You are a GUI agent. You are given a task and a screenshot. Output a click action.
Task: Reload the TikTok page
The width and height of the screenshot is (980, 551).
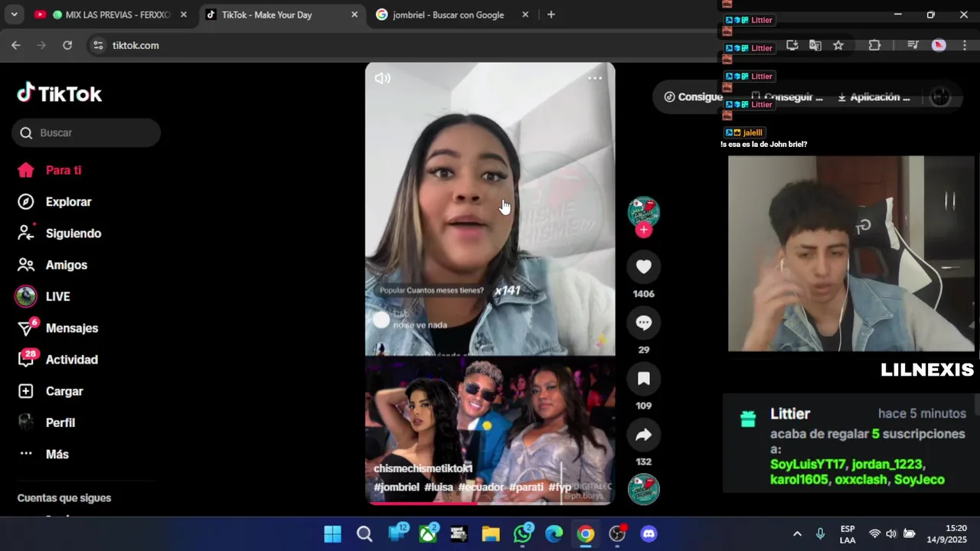(x=67, y=45)
